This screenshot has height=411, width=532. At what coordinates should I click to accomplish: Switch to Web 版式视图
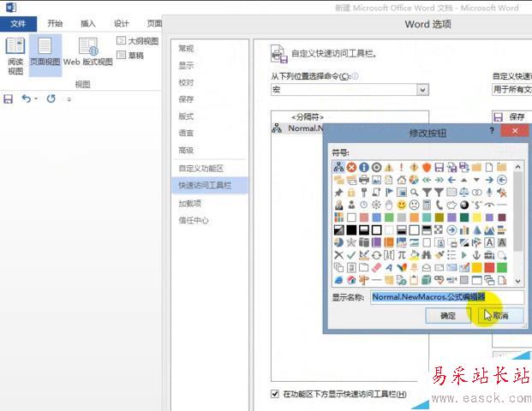[x=88, y=52]
